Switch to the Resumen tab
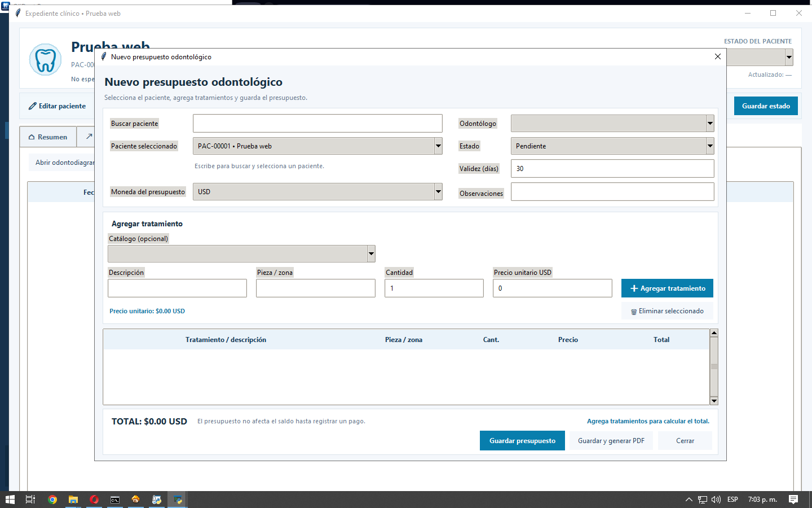The height and width of the screenshot is (508, 812). coord(48,137)
